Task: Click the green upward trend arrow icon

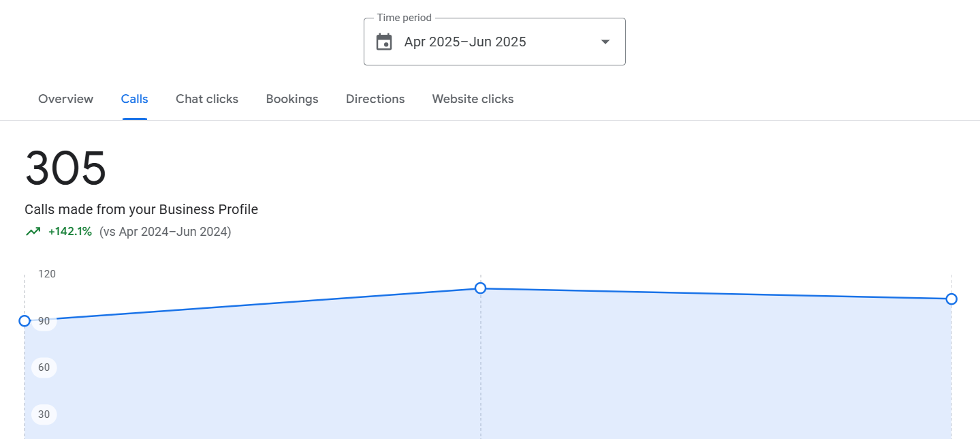Action: click(x=33, y=232)
